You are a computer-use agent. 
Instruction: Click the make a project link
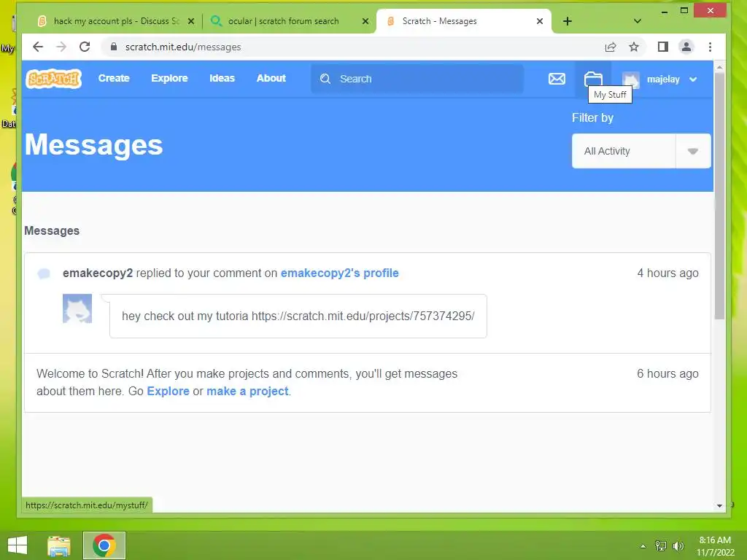point(248,391)
